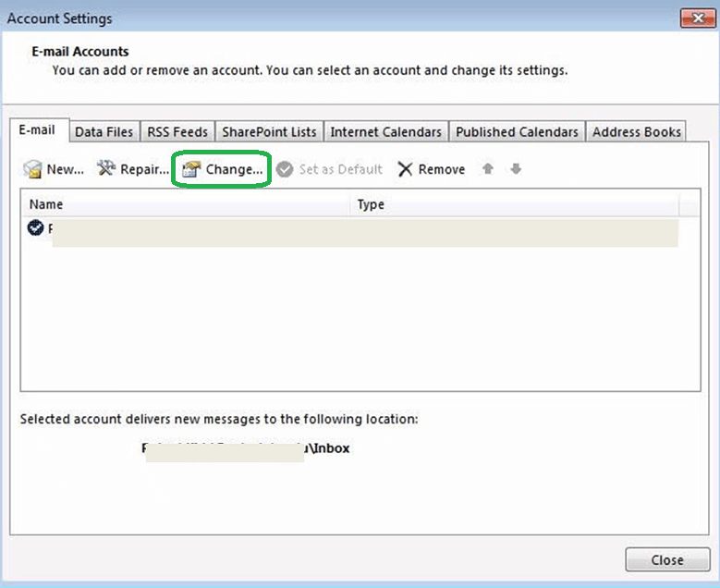
Task: Go to Internet Calendars tab
Action: (x=385, y=132)
